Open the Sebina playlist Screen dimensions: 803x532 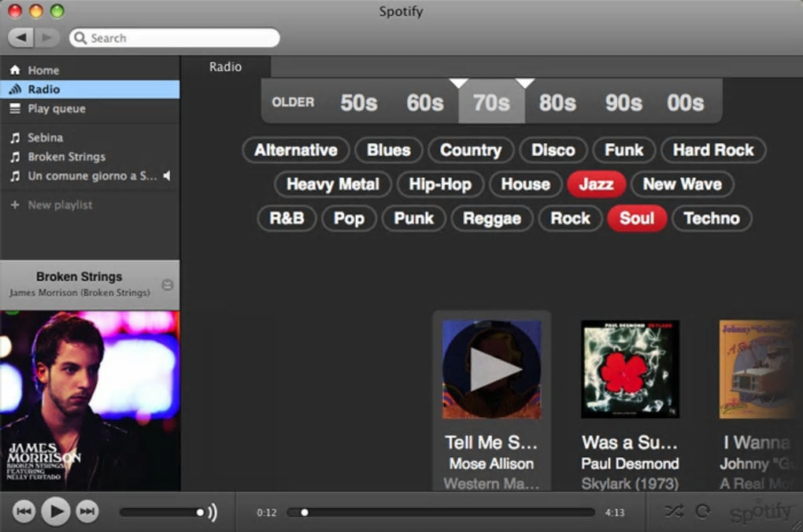[x=90, y=137]
